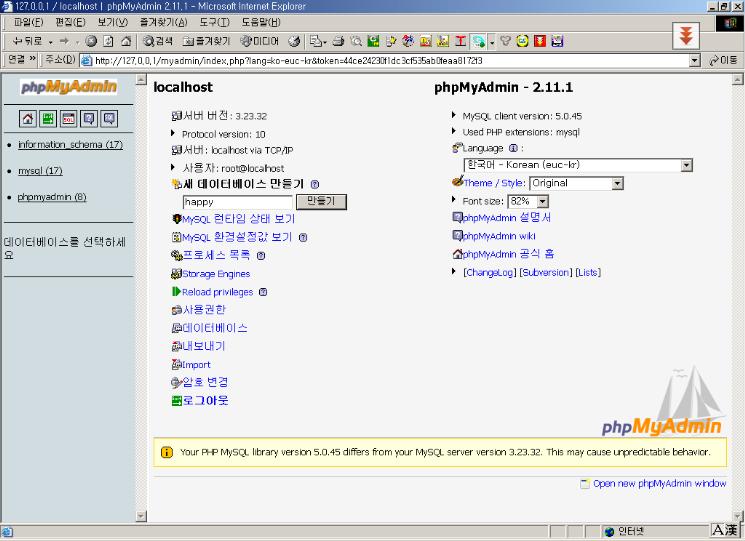Click the browser Stop toolbar icon
Image resolution: width=745 pixels, height=541 pixels.
click(x=91, y=41)
